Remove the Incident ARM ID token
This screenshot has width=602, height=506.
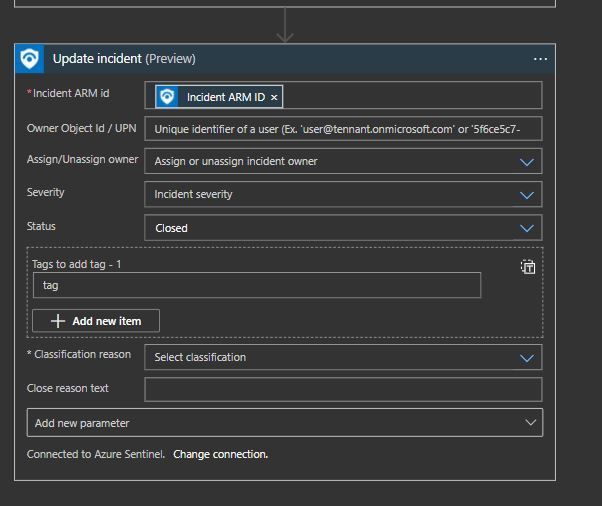(274, 97)
